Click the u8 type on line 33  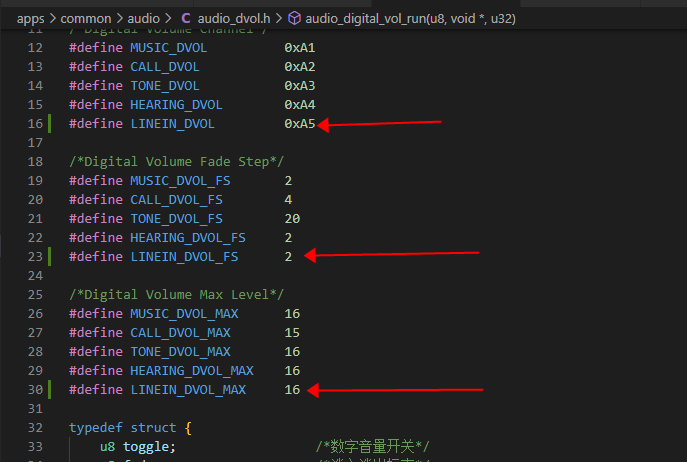click(107, 447)
